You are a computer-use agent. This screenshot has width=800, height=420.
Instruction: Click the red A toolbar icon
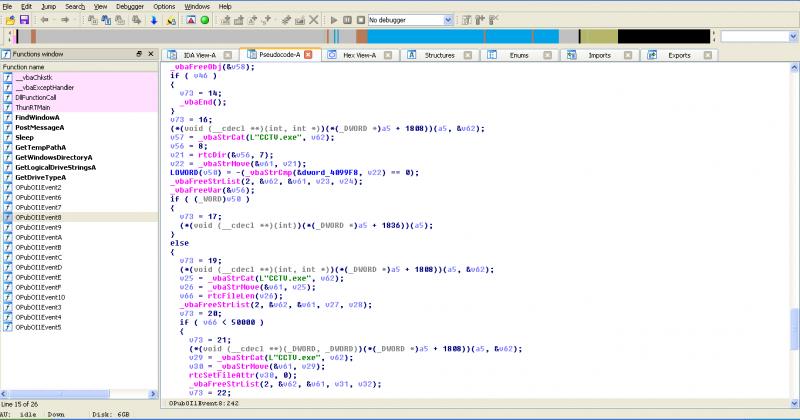[x=191, y=20]
